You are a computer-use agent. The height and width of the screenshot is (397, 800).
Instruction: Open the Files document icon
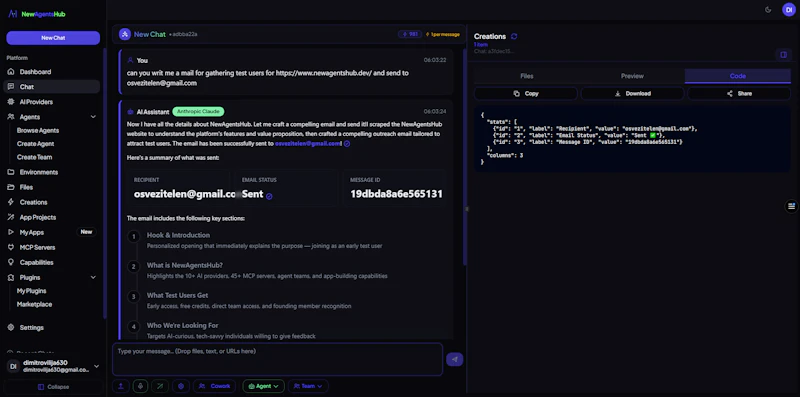11,187
